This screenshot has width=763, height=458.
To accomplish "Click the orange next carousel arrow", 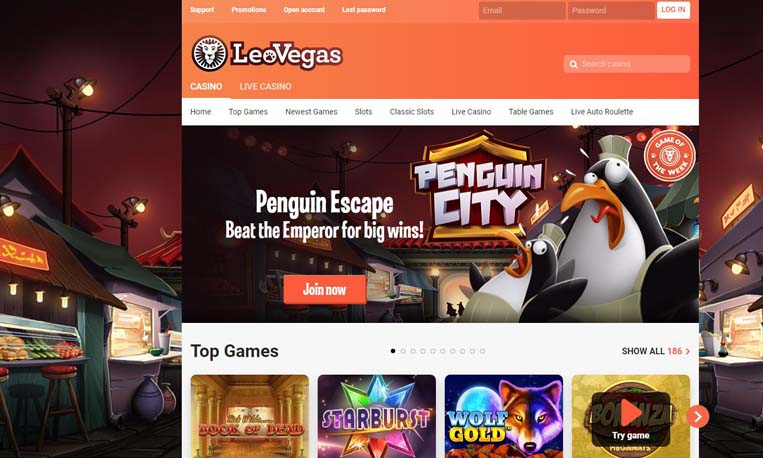I will (x=698, y=417).
